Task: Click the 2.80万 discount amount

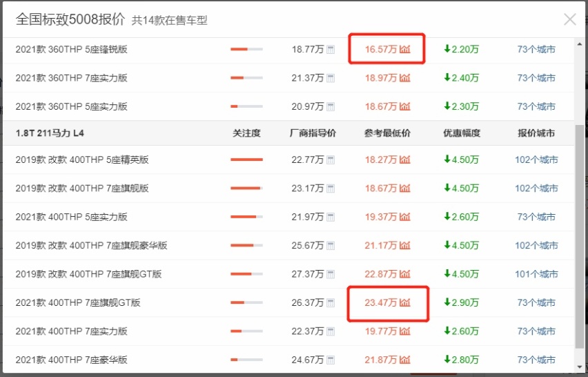Action: pyautogui.click(x=461, y=360)
